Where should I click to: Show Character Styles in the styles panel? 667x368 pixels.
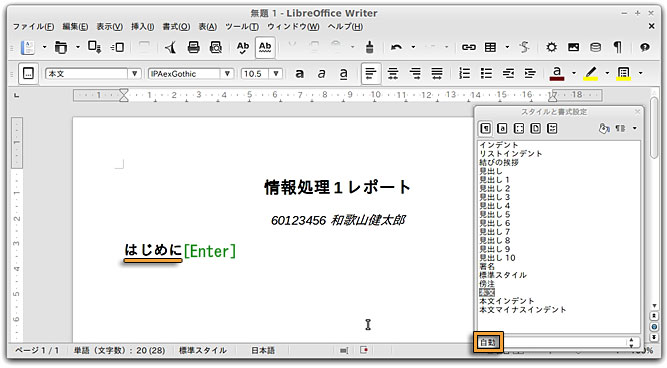pyautogui.click(x=502, y=128)
